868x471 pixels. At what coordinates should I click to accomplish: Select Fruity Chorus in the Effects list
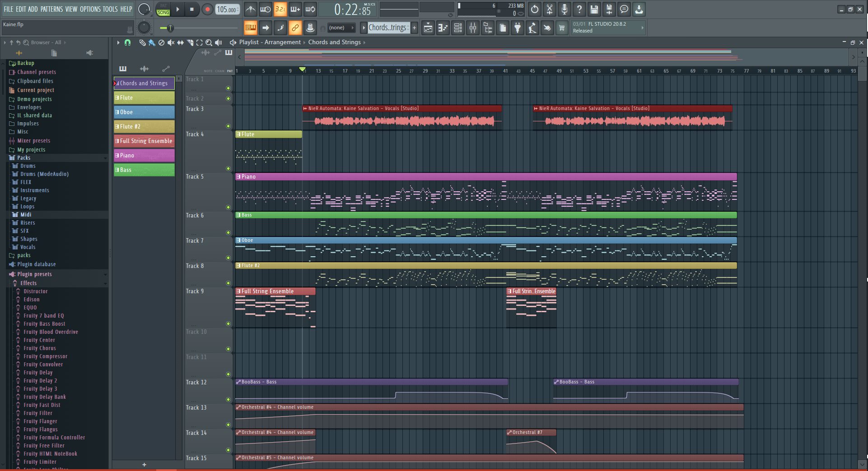(x=41, y=348)
